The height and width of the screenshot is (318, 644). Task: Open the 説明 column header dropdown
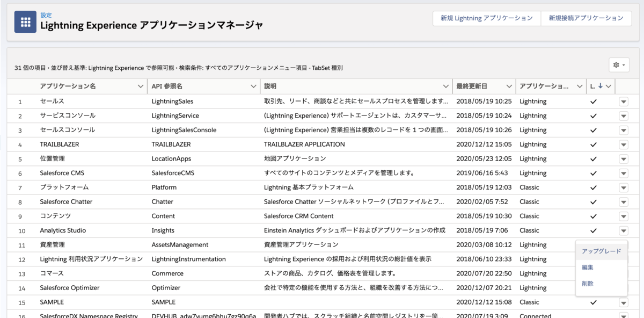[x=444, y=85]
